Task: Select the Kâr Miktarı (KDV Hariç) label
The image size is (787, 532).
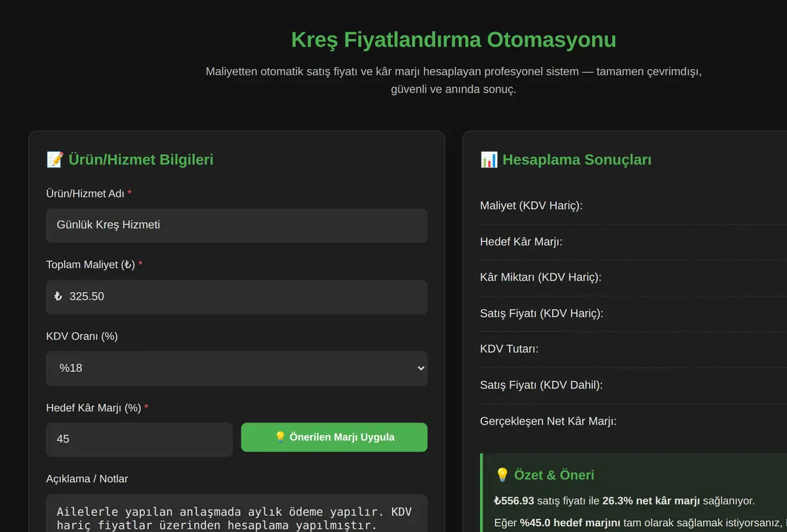Action: coord(540,277)
